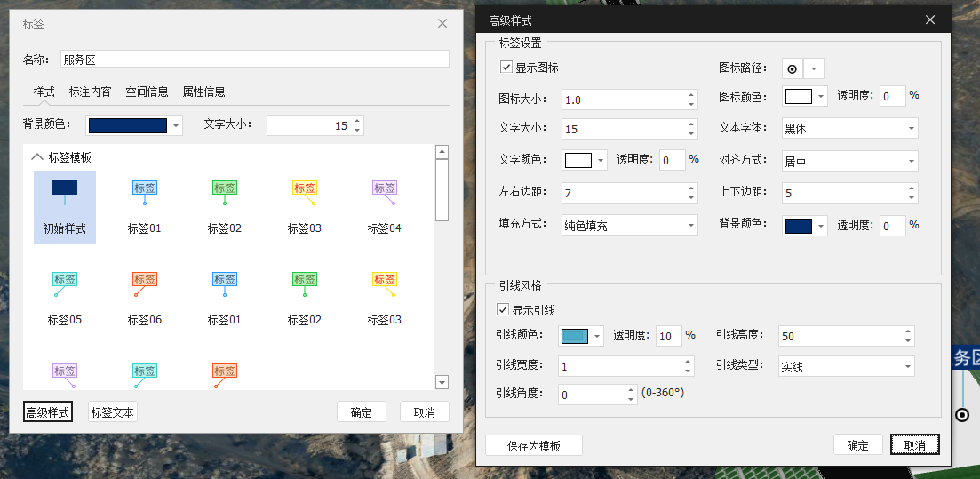This screenshot has height=479, width=980.
Task: Close the 标签 dialog with X
Action: click(x=442, y=23)
